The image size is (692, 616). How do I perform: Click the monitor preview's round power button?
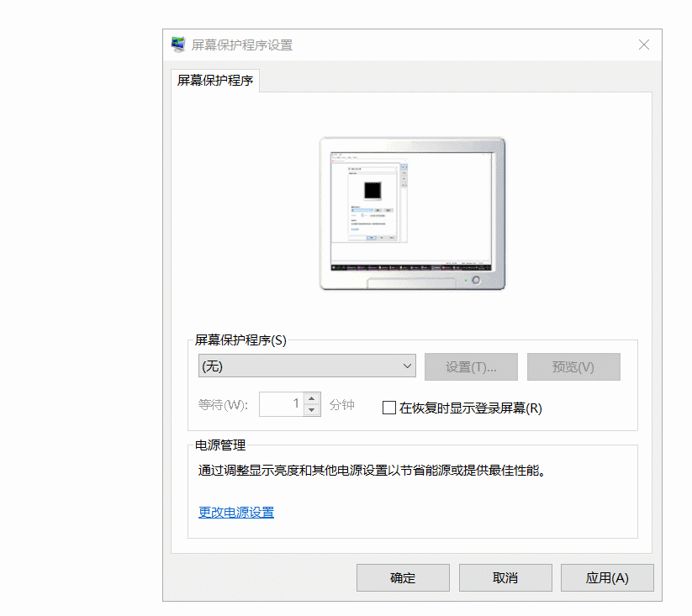(476, 280)
